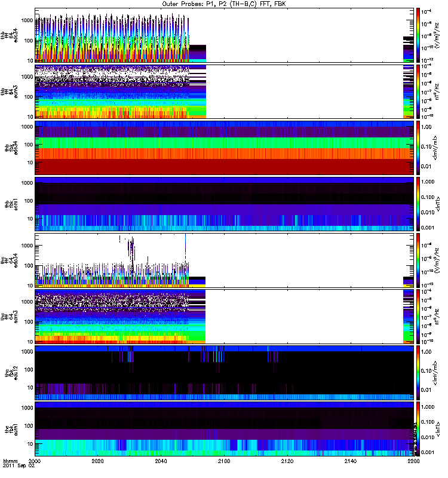The width and height of the screenshot is (448, 478).
Task: Click the '(V/m)²/Hz' unit label of thc edc34 color bar
Action: click(x=437, y=261)
